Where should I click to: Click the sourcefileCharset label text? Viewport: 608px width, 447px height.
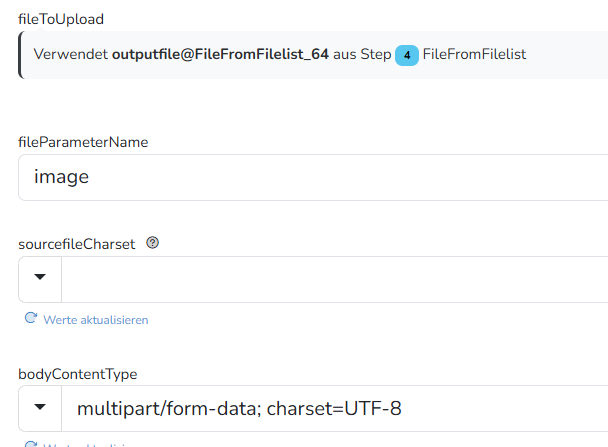pos(76,244)
